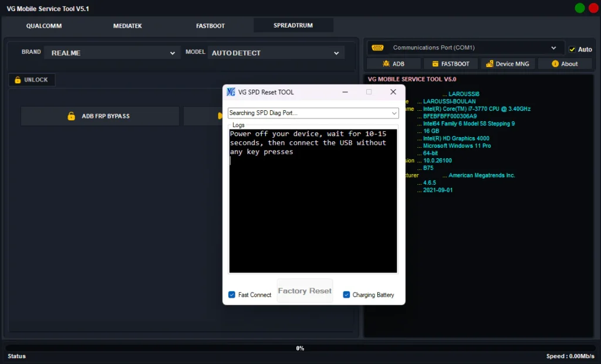
Task: Click the "10.0.26100" version log entry
Action: click(437, 161)
